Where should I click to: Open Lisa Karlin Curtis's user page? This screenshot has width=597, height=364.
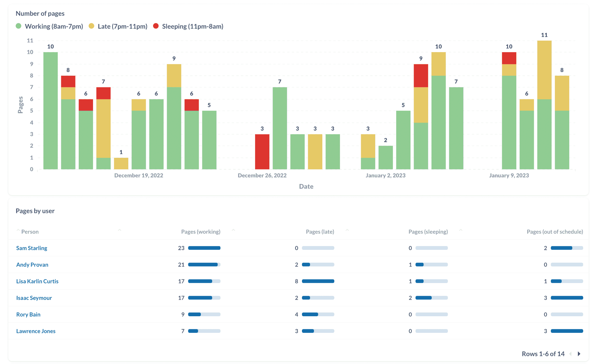coord(37,281)
